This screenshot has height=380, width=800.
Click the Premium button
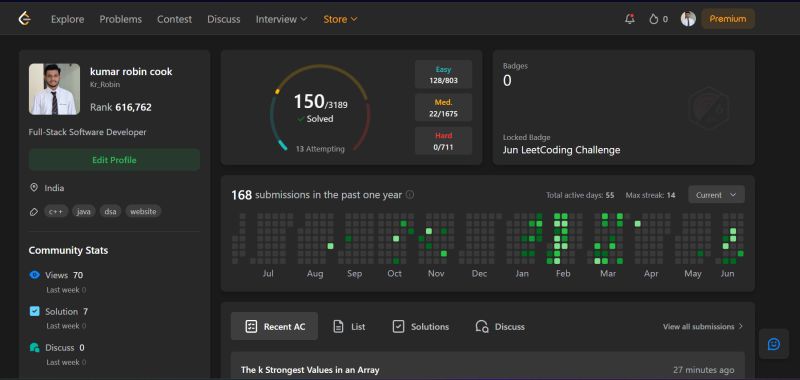click(728, 19)
